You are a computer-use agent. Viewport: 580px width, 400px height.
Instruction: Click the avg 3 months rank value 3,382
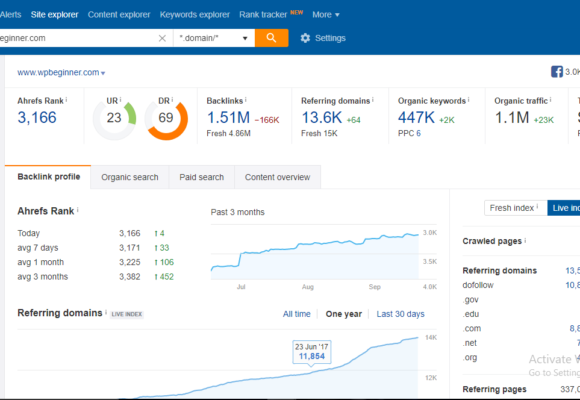[x=129, y=276]
